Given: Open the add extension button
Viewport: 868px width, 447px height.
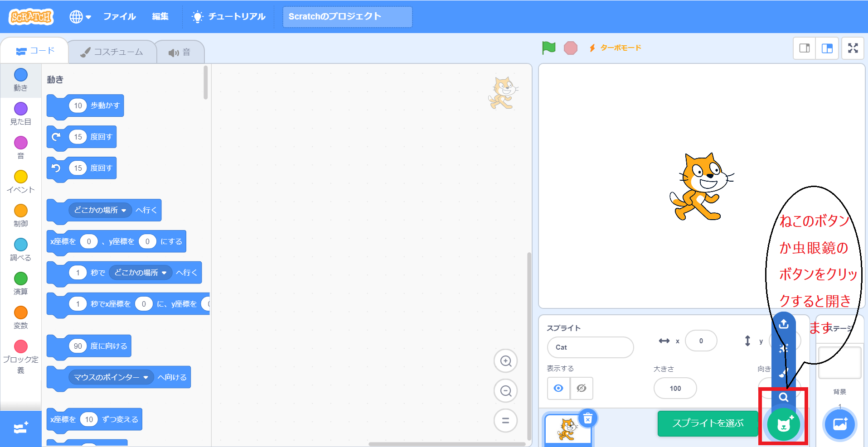Looking at the screenshot, I should [21, 428].
